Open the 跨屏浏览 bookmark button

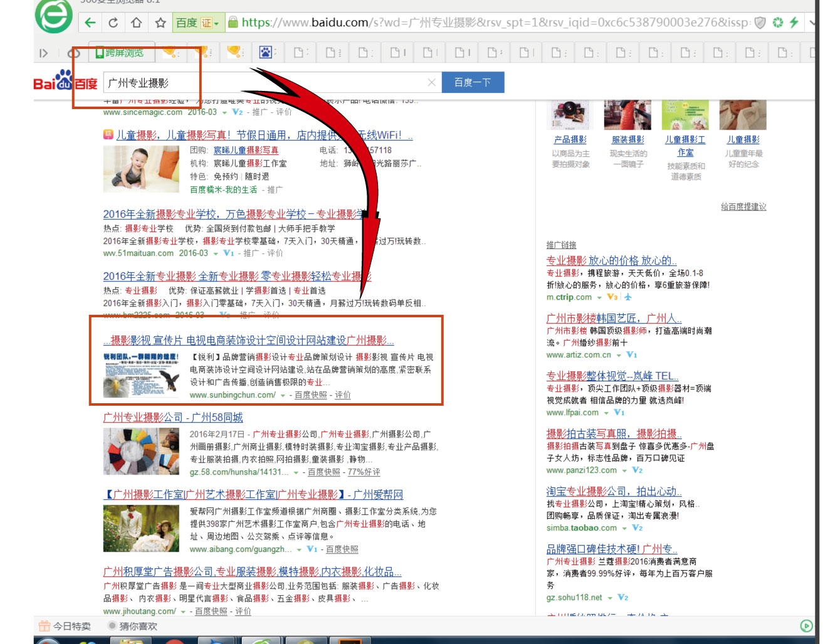pyautogui.click(x=119, y=53)
